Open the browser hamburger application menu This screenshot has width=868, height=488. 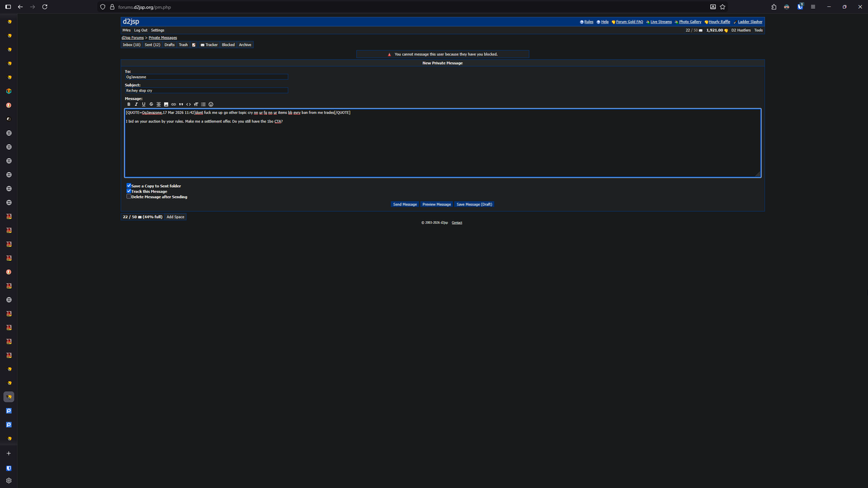coord(813,7)
